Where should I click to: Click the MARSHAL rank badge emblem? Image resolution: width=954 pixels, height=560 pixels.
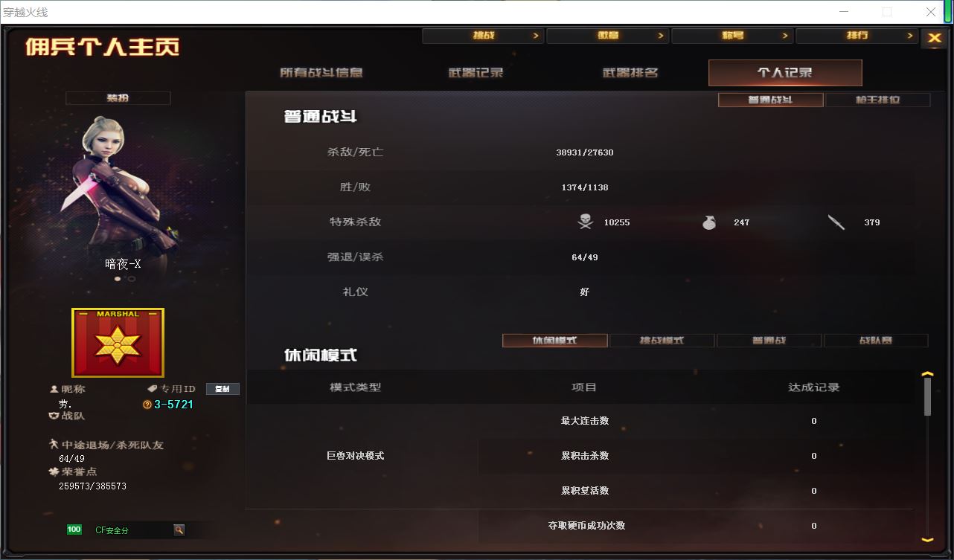point(118,343)
